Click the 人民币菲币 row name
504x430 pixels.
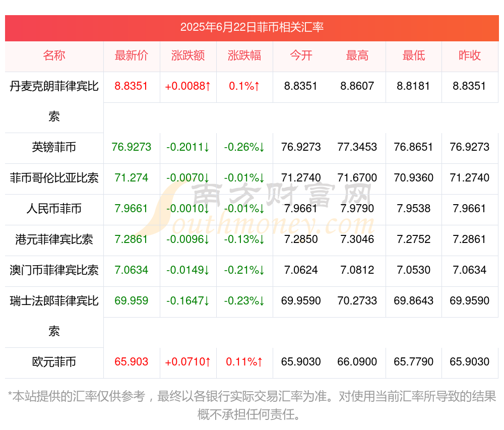54,209
